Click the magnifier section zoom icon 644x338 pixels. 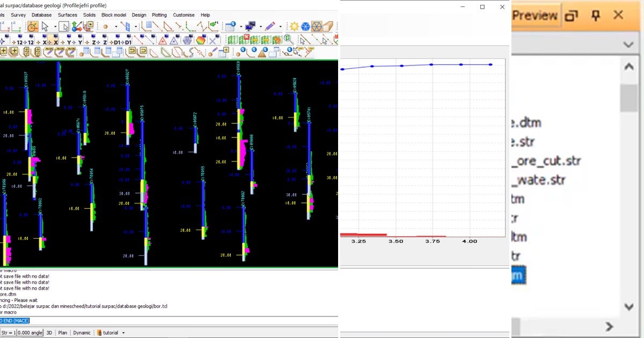[289, 40]
